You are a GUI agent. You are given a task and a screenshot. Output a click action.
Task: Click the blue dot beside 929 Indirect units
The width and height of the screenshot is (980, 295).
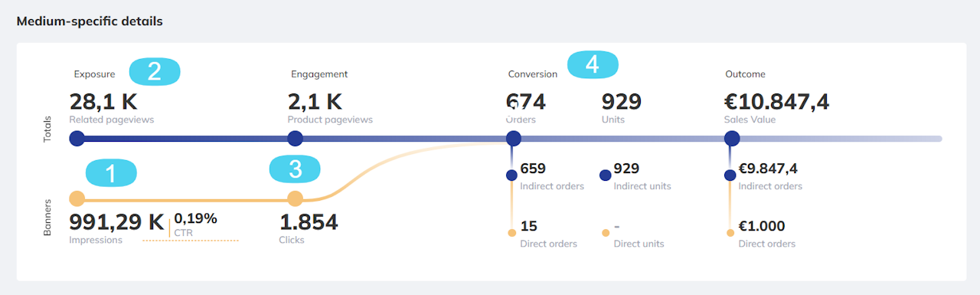point(605,175)
